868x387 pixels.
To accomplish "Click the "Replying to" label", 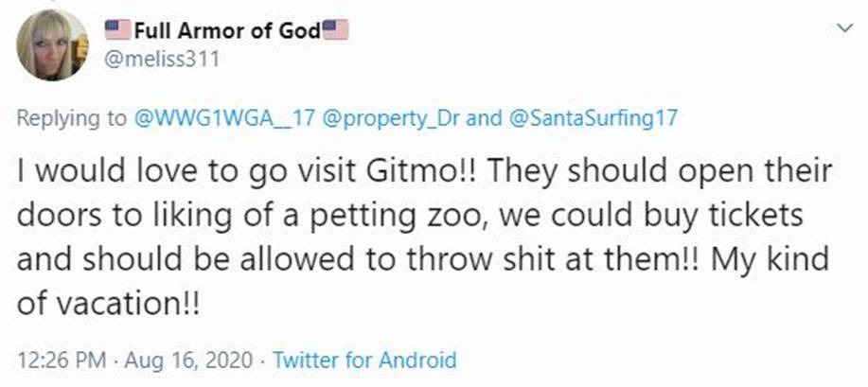I will 71,118.
